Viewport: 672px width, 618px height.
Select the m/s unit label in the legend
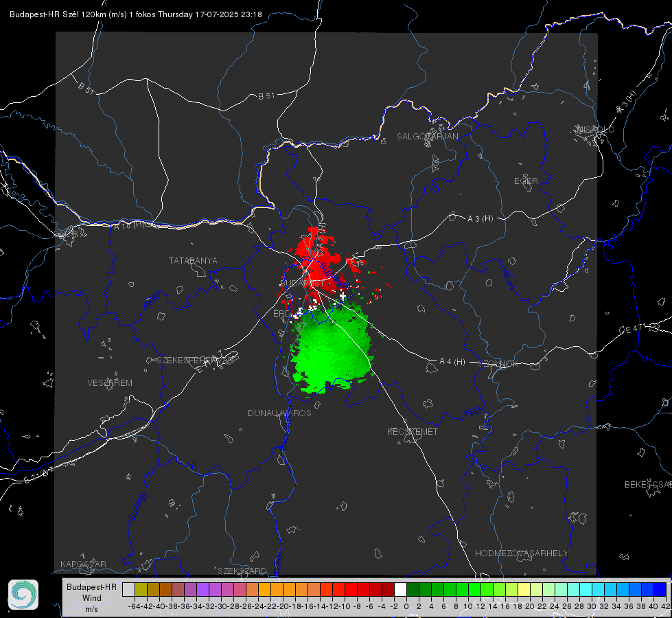92,609
